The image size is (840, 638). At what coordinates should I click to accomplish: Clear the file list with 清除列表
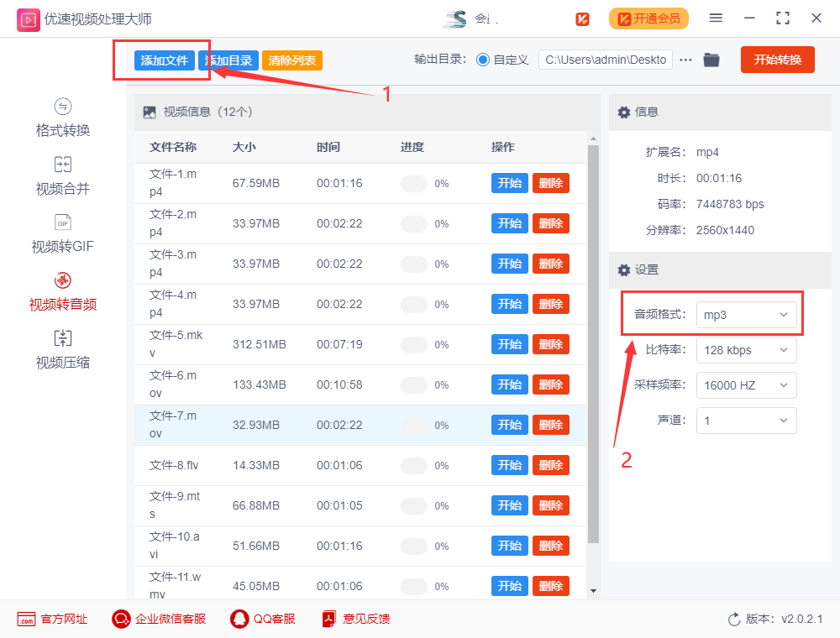pyautogui.click(x=291, y=60)
